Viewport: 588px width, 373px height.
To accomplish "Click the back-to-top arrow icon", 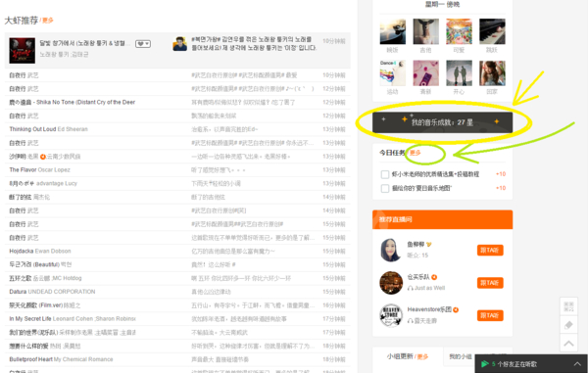I will 568,343.
